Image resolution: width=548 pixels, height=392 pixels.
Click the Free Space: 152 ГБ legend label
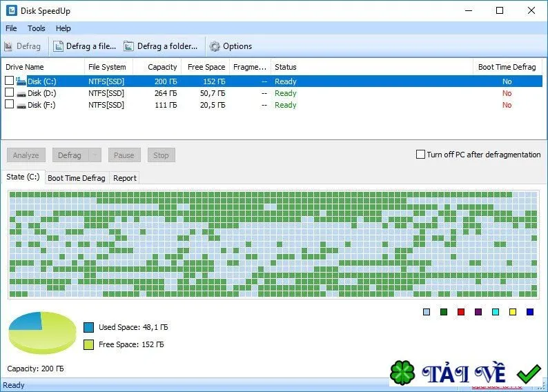(x=131, y=344)
